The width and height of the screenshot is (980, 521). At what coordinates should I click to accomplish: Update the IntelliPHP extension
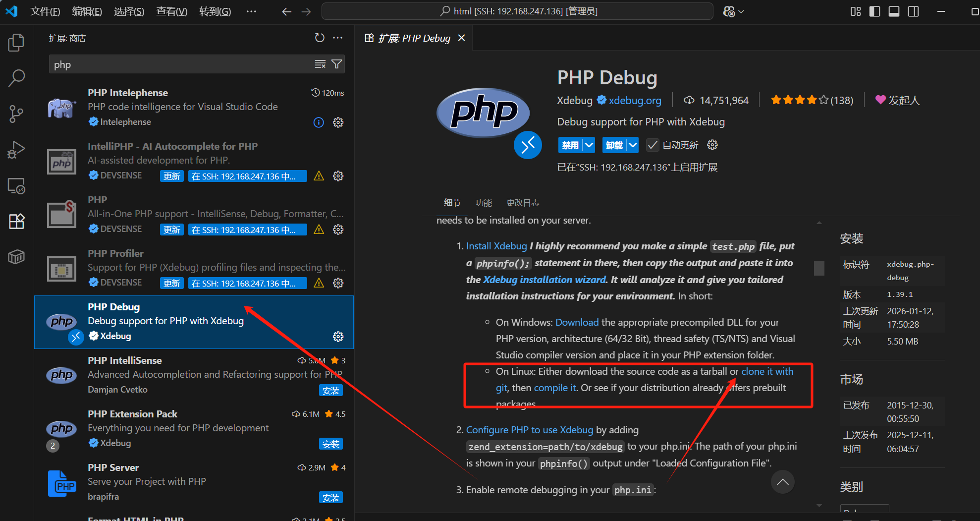(x=172, y=176)
